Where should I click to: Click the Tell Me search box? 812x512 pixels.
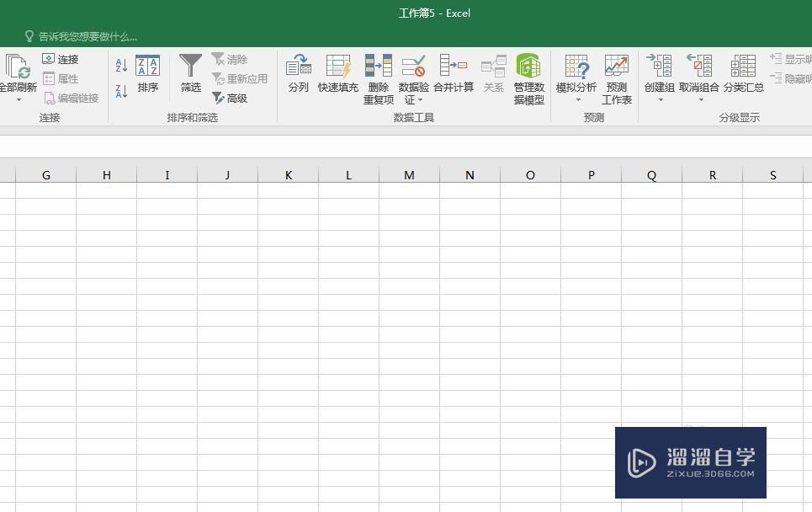(84, 36)
